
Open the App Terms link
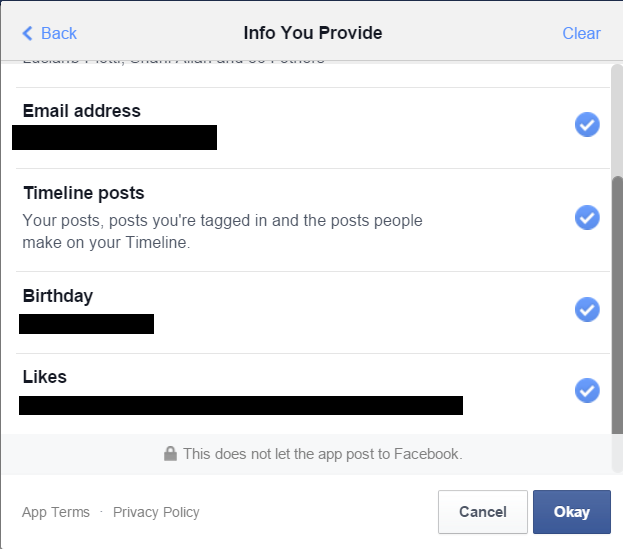coord(56,512)
